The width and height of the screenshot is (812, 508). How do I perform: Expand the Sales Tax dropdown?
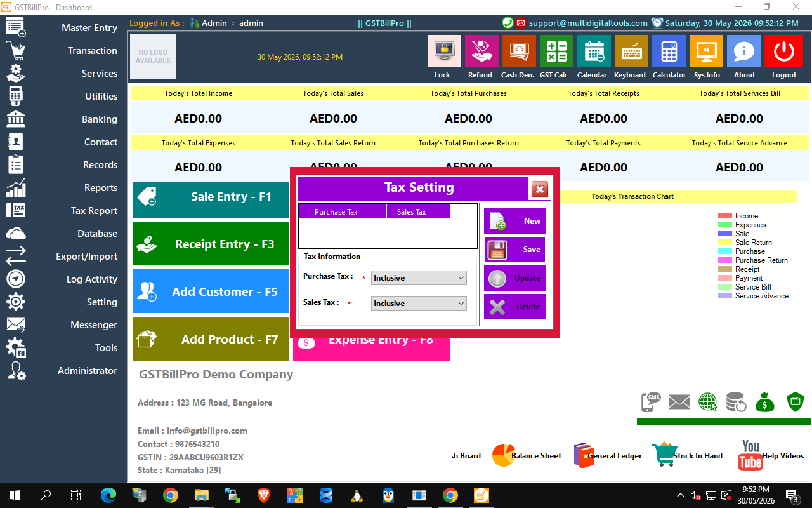coord(419,304)
